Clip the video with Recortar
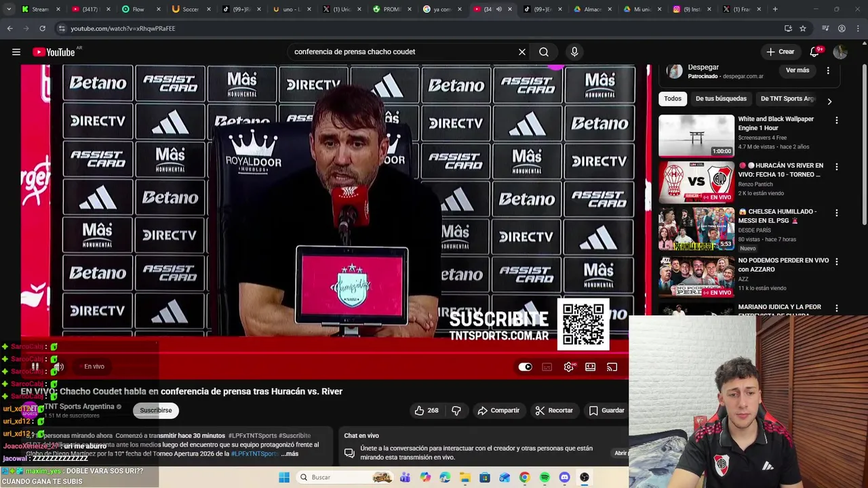Viewport: 868px width, 488px height. point(554,410)
